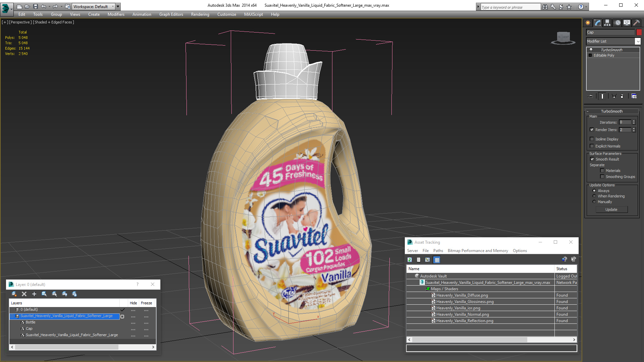
Task: Open Redo history dropdown arrow
Action: coord(61,6)
